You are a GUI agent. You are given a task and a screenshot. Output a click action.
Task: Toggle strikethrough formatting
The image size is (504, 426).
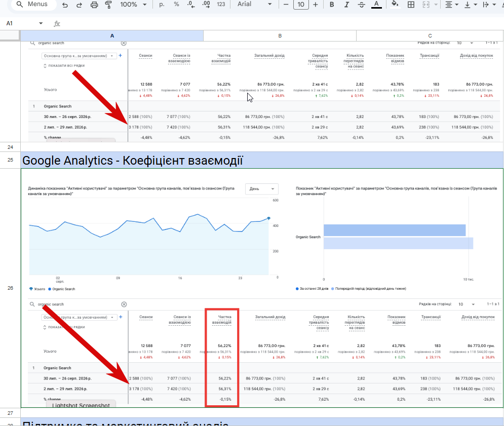361,5
